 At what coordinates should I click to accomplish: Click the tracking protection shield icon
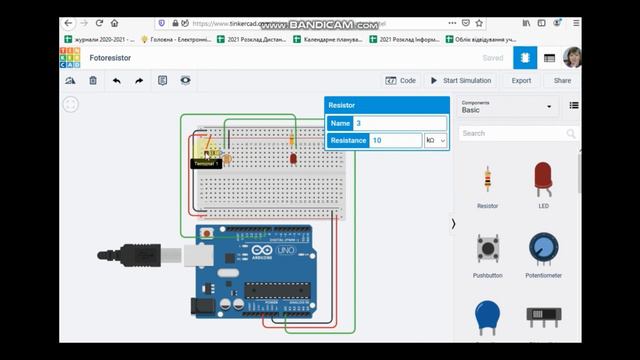point(162,23)
